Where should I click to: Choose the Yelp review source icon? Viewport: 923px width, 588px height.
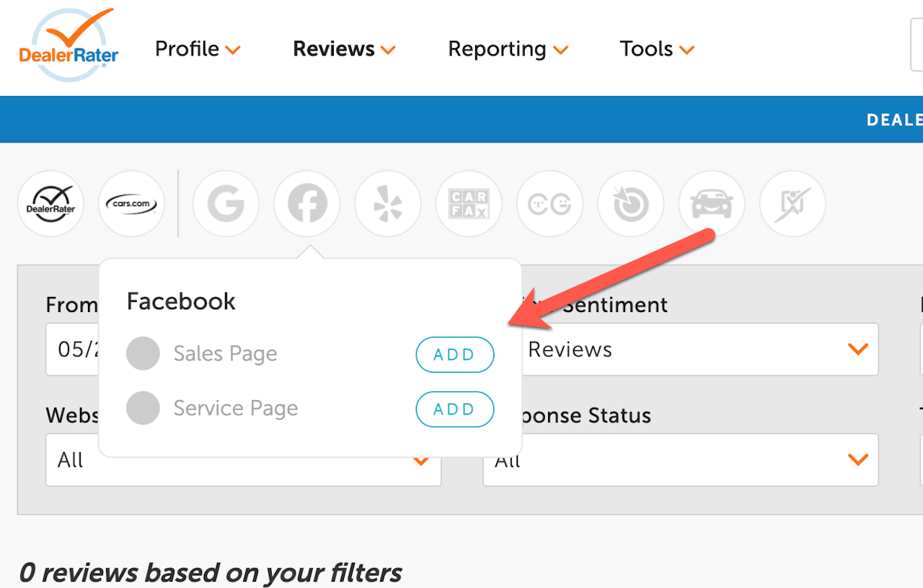pyautogui.click(x=388, y=204)
